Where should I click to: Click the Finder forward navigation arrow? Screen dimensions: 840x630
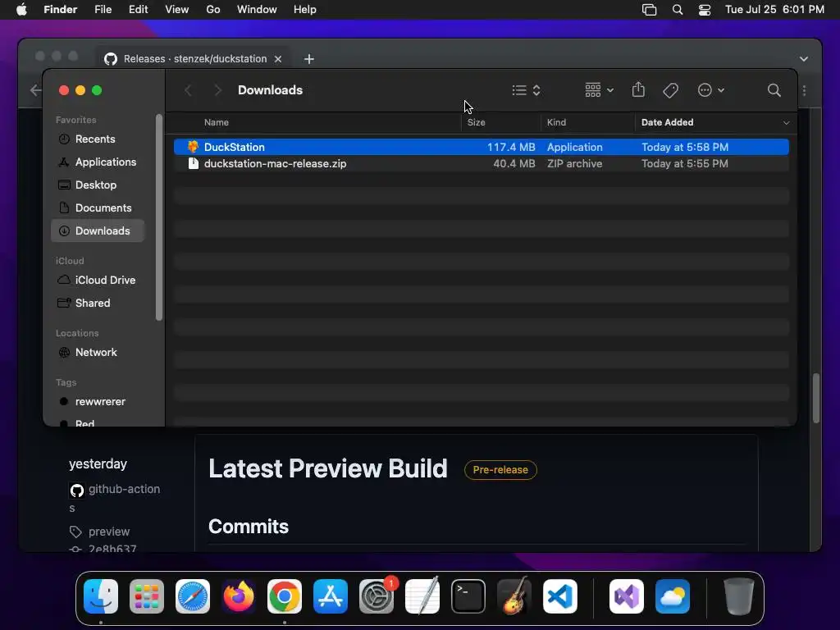(217, 90)
